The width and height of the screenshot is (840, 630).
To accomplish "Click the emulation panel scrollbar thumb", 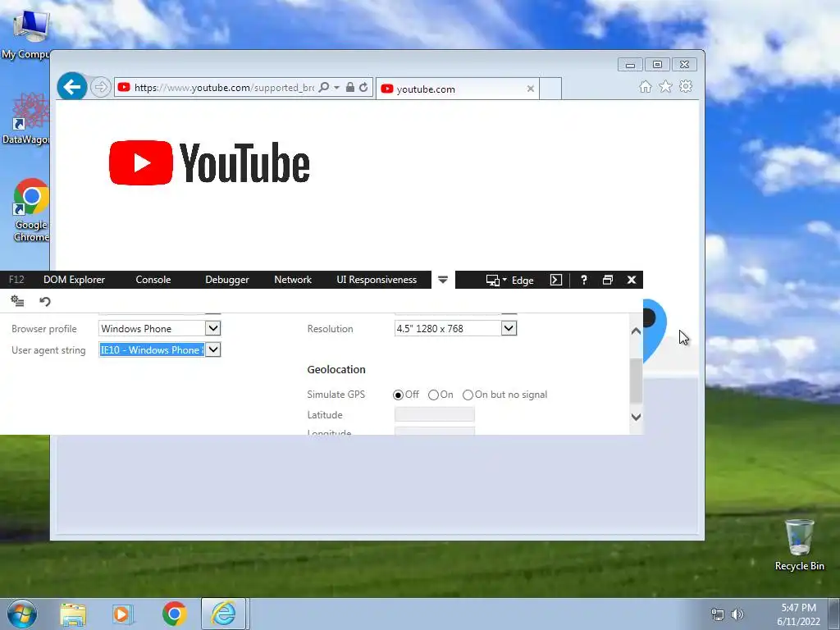I will [636, 381].
